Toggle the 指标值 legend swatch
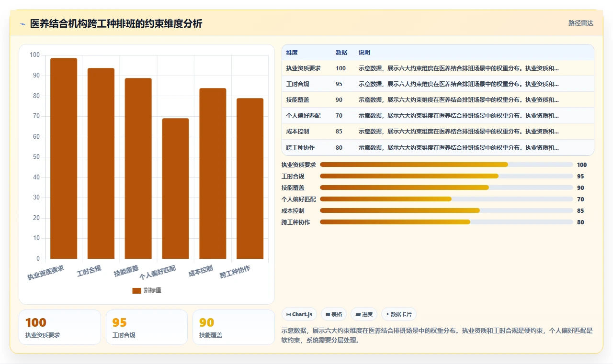This screenshot has height=364, width=613. [136, 290]
